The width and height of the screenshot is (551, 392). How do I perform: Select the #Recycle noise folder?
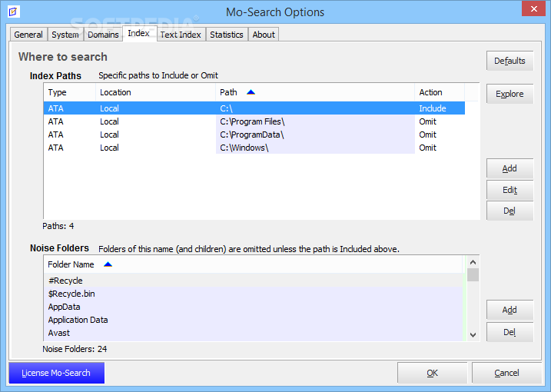point(254,281)
